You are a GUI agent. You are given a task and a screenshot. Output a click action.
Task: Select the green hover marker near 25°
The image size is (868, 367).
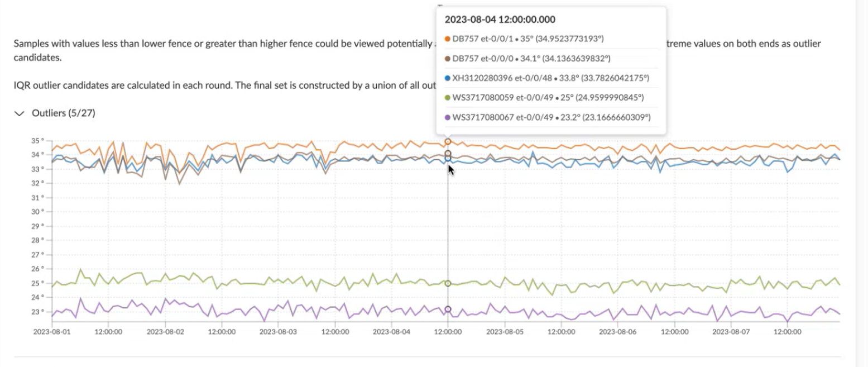tap(448, 284)
